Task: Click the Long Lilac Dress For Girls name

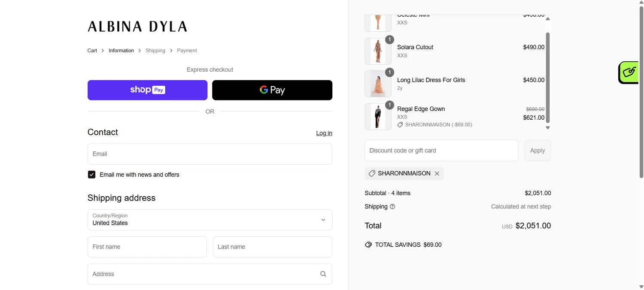Action: tap(431, 80)
